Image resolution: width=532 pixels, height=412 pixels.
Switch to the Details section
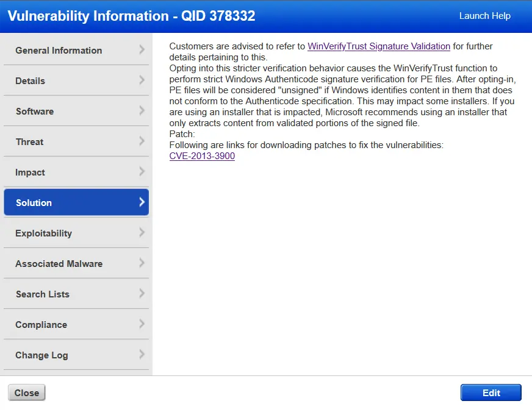coord(76,80)
